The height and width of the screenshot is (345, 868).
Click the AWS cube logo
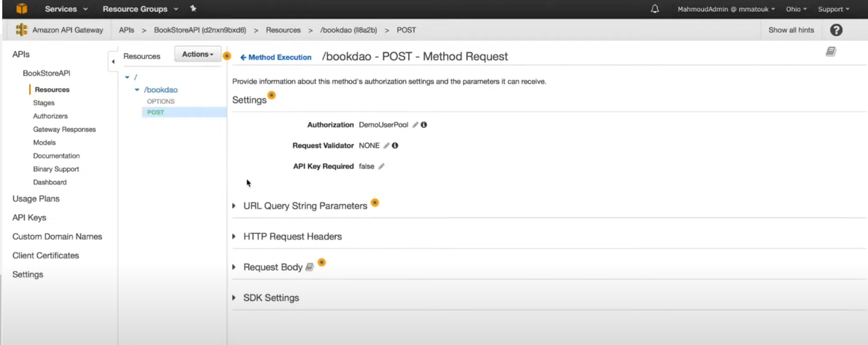pos(22,9)
